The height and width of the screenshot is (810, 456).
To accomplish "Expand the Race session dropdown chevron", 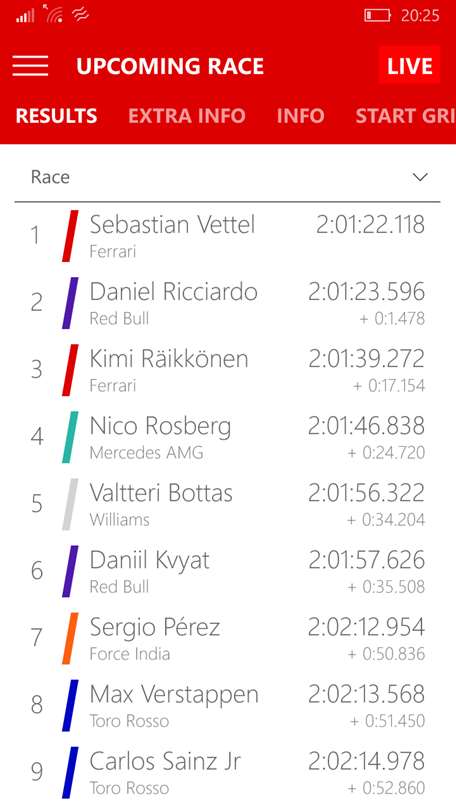I will [421, 178].
